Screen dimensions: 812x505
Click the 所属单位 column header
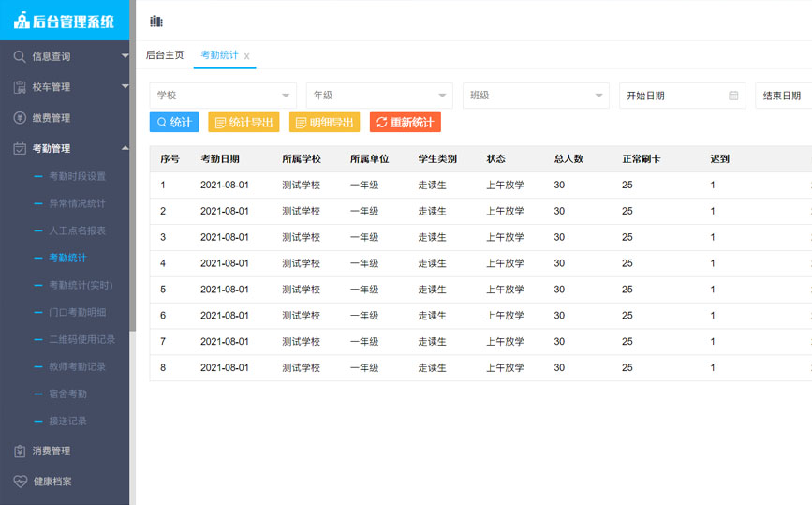[x=369, y=159]
